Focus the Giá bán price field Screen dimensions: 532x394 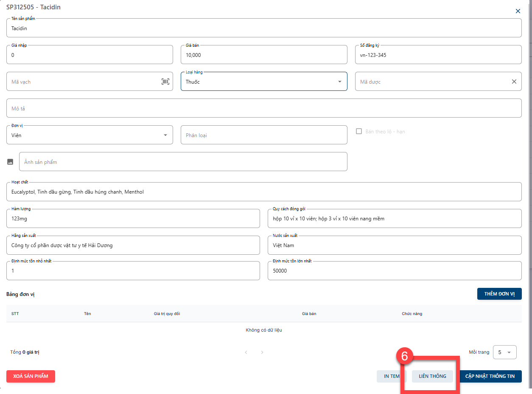(x=263, y=55)
